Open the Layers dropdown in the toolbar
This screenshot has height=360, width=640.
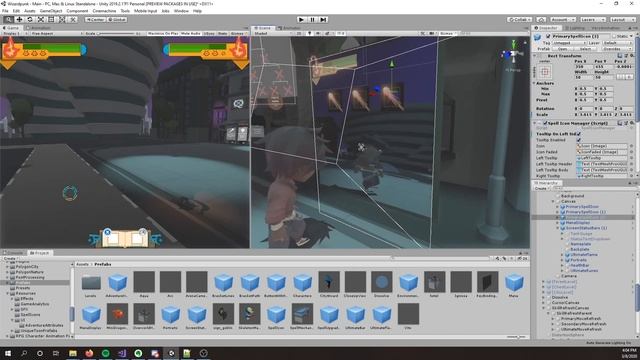pyautogui.click(x=592, y=19)
